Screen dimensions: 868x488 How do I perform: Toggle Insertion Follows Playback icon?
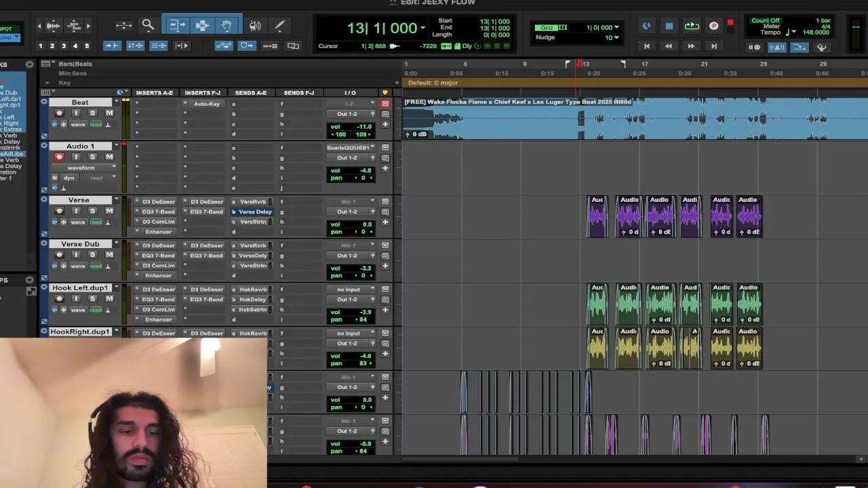point(181,46)
